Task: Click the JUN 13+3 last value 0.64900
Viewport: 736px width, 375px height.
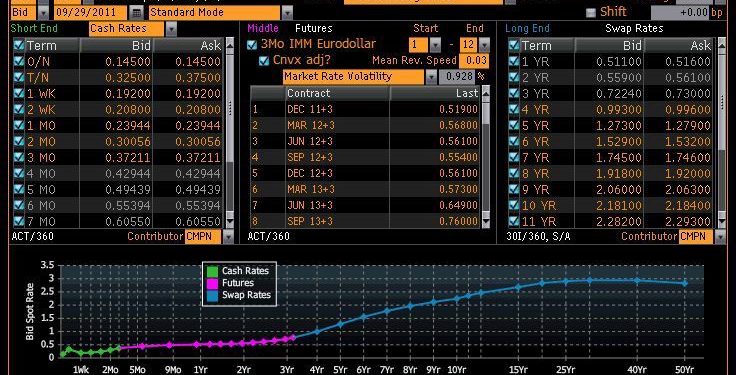Action: 459,205
